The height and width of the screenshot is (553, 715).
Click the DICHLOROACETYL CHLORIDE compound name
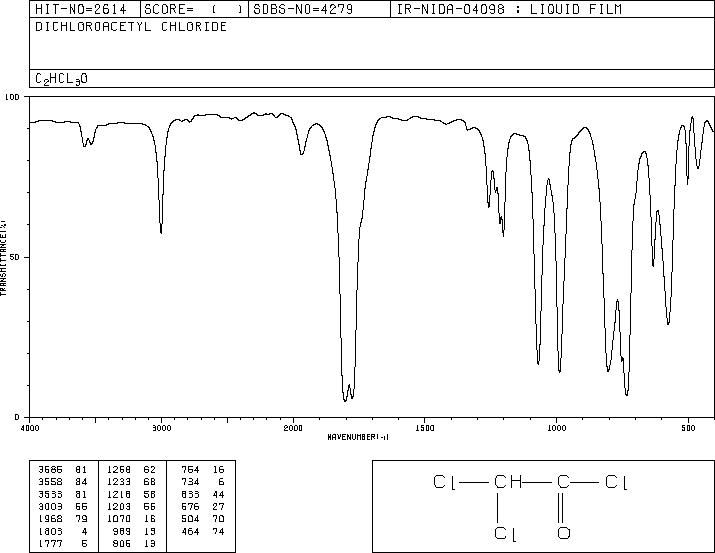tap(131, 27)
